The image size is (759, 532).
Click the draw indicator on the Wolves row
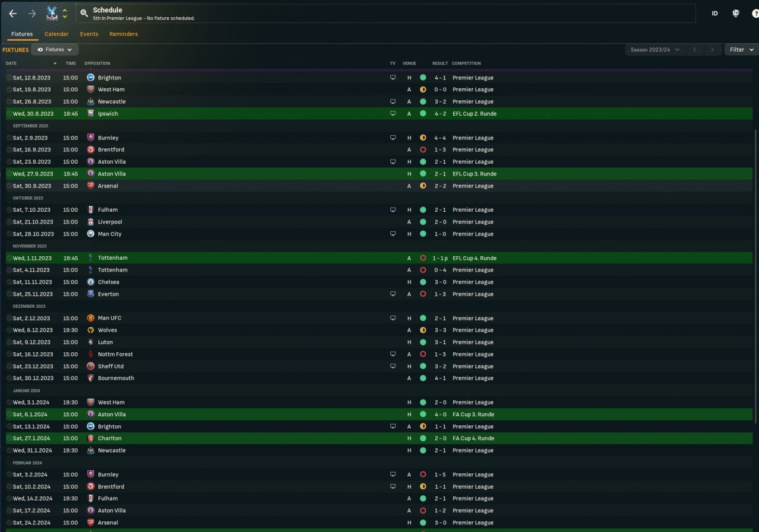[x=423, y=330]
